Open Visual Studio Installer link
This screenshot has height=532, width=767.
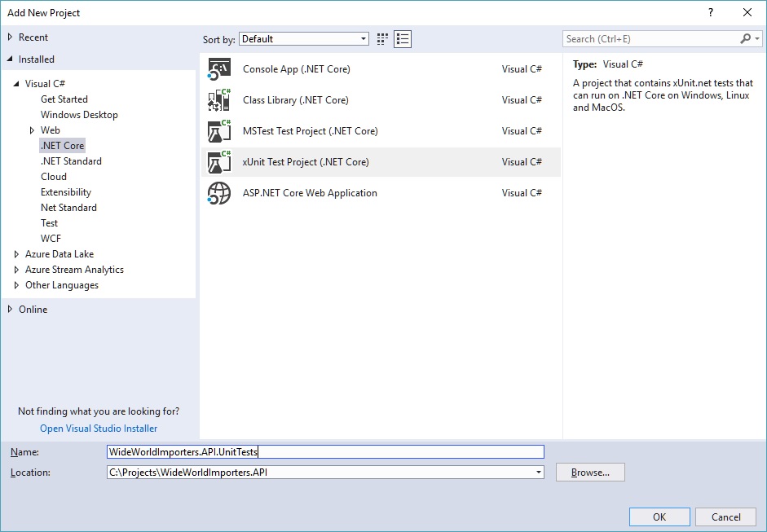[x=99, y=429]
